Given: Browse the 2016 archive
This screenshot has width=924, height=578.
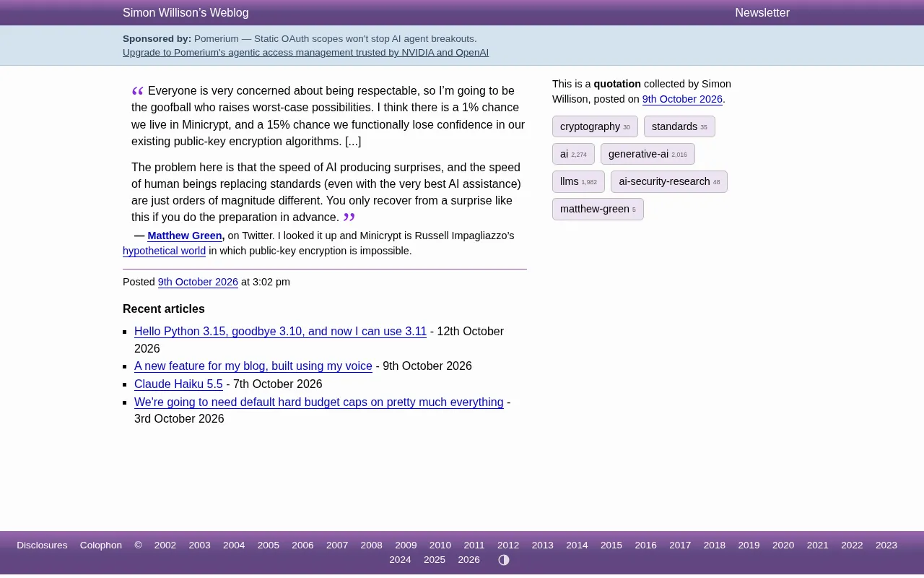Looking at the screenshot, I should pyautogui.click(x=646, y=545).
